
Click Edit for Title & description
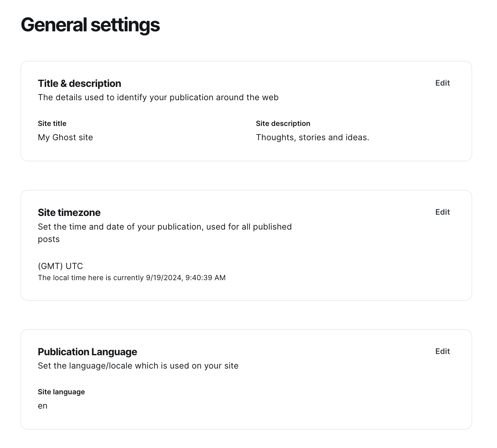tap(442, 83)
